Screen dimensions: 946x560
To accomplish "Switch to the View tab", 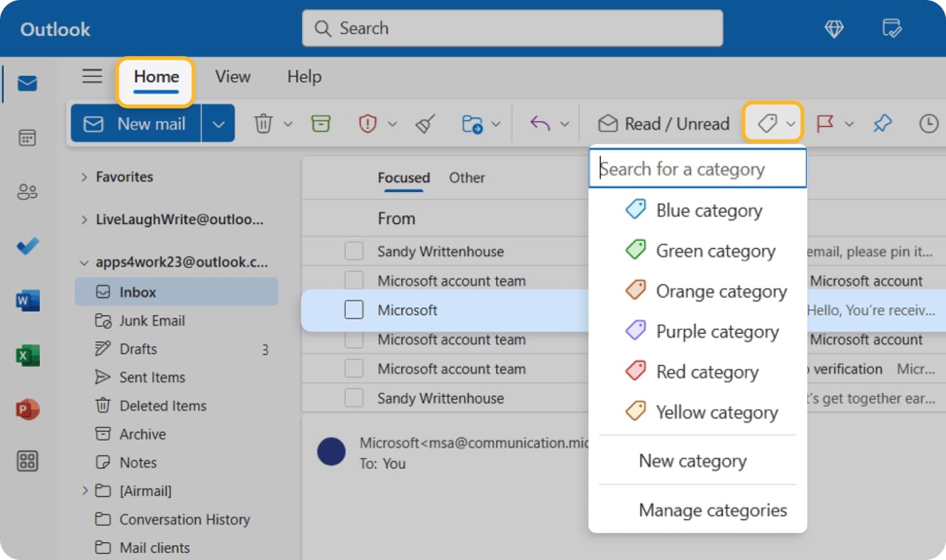I will pyautogui.click(x=233, y=76).
